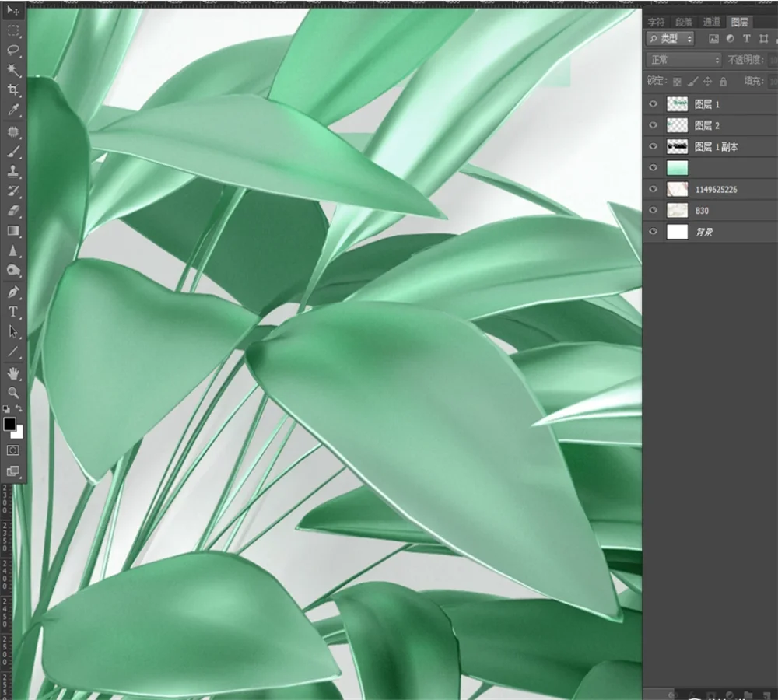Toggle lock all padlock icon

723,82
